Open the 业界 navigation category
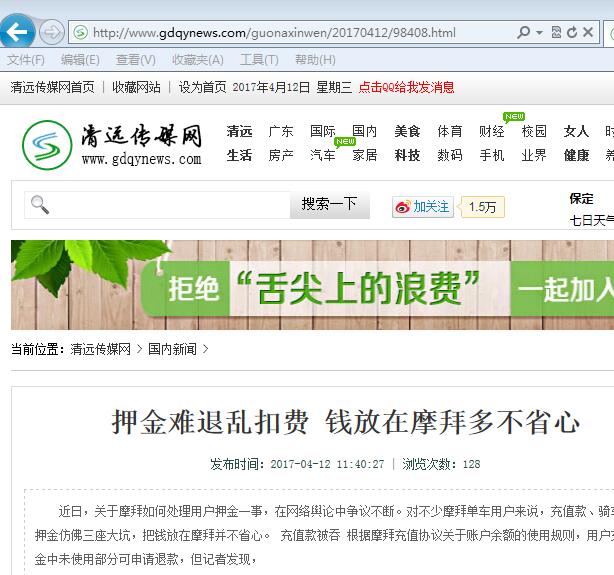614x575 pixels. click(534, 156)
